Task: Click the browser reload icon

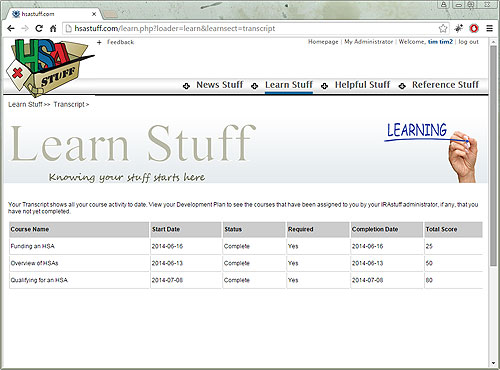Action: pyautogui.click(x=39, y=28)
